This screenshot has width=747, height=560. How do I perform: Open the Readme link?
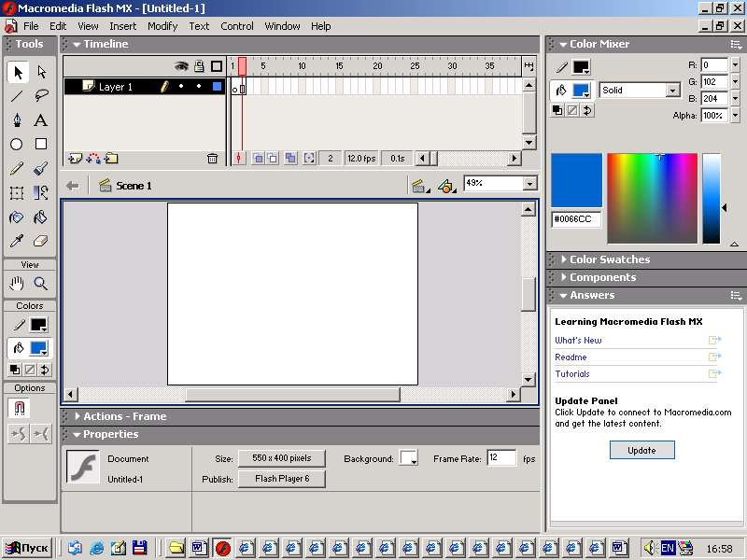click(571, 357)
